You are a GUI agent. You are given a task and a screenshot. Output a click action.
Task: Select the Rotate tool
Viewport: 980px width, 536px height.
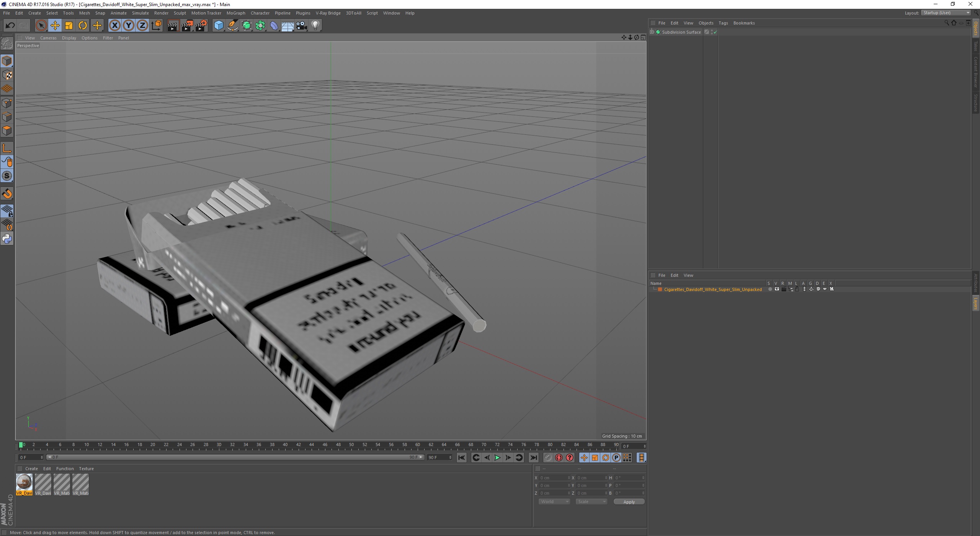pyautogui.click(x=83, y=26)
